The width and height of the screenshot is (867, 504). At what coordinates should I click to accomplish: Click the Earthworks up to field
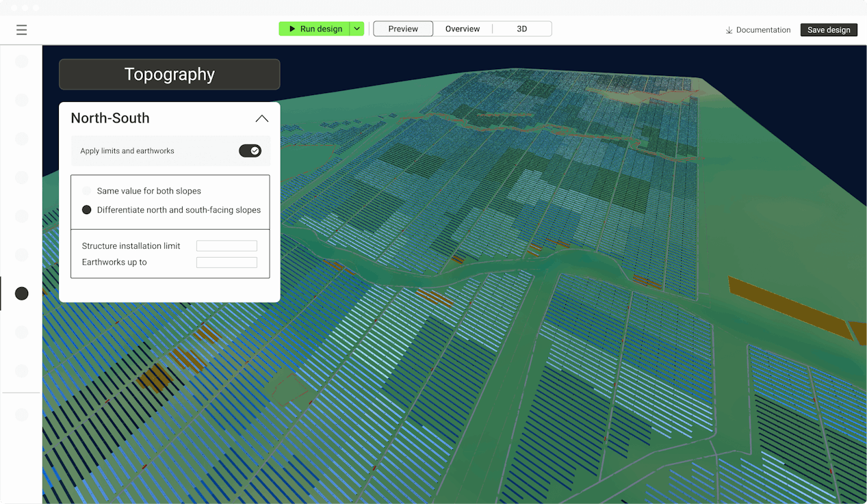click(227, 263)
